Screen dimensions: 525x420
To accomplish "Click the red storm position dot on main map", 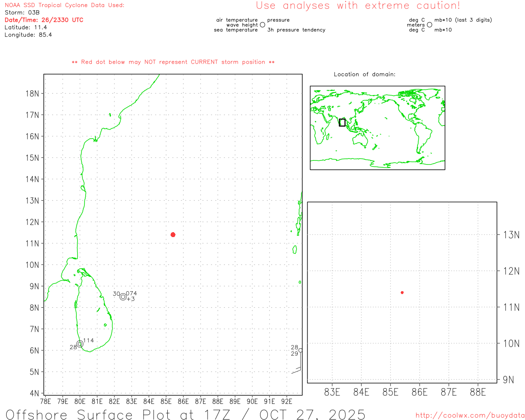I will click(x=173, y=235).
